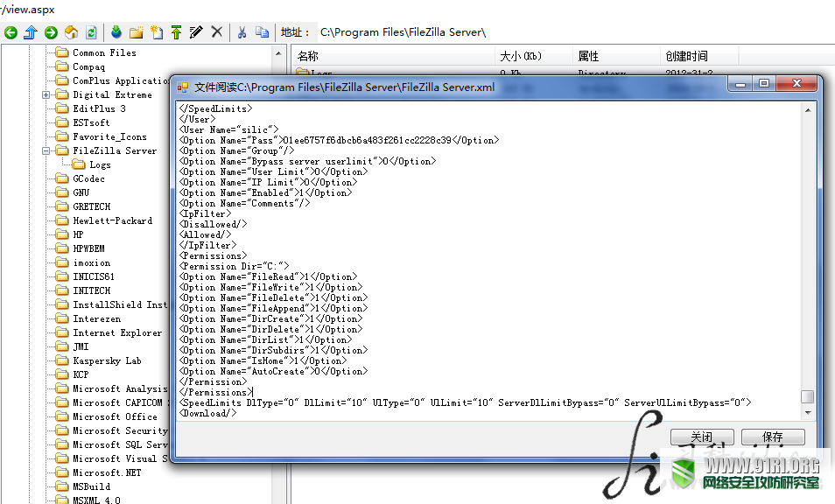This screenshot has width=835, height=504.
Task: Collapse the FileZilla Server tree node
Action: pyautogui.click(x=46, y=151)
